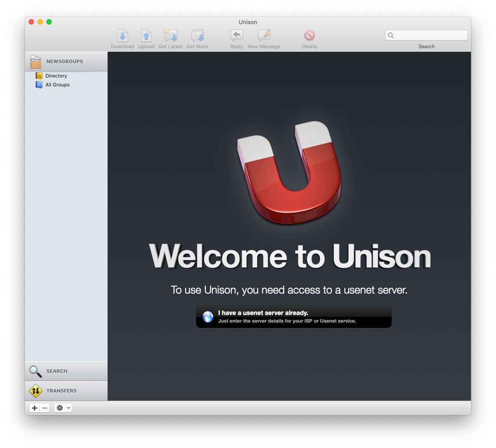Choose 'I have a usenet server already'
The width and height of the screenshot is (496, 448).
(293, 317)
